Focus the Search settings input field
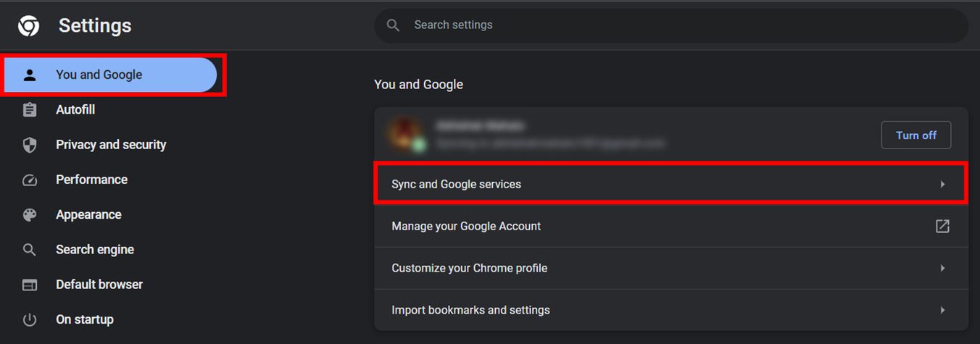The width and height of the screenshot is (980, 344). pos(671,25)
